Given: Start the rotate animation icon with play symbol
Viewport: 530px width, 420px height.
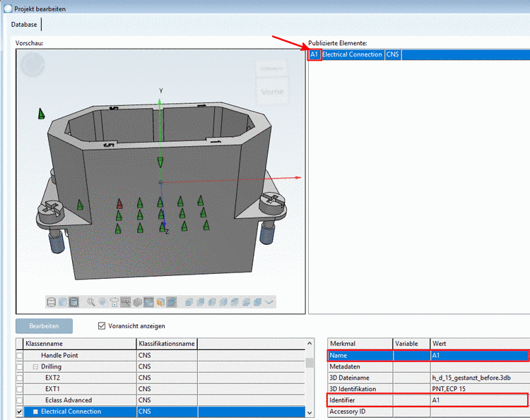Looking at the screenshot, I should pos(114,302).
